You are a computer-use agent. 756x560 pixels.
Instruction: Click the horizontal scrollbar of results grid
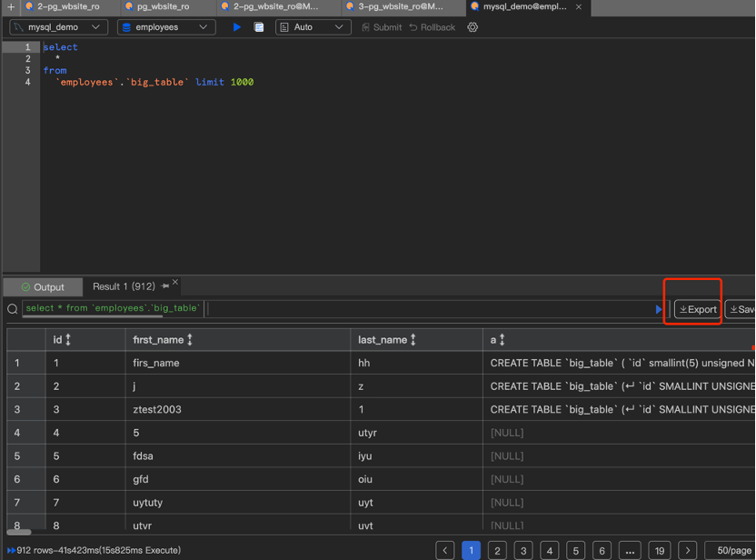coord(18,532)
